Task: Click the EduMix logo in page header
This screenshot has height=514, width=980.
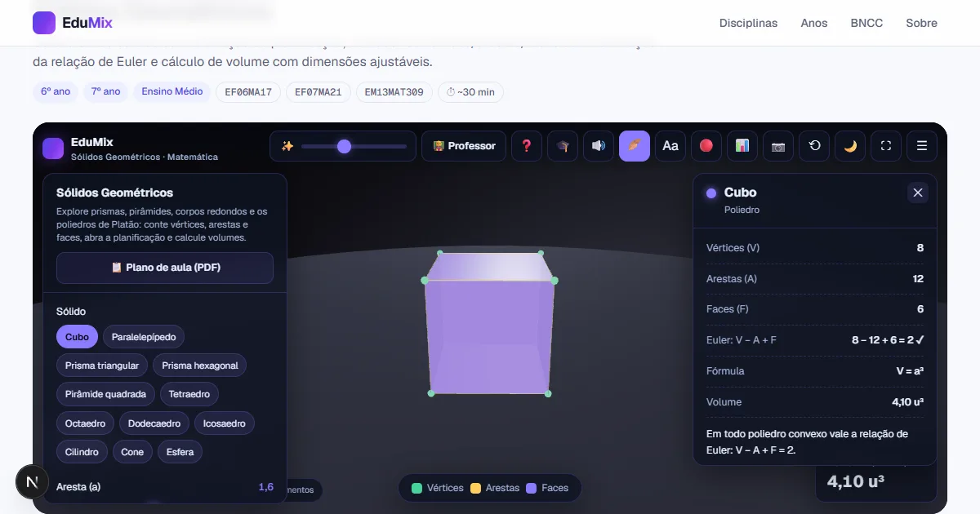Action: pyautogui.click(x=73, y=23)
